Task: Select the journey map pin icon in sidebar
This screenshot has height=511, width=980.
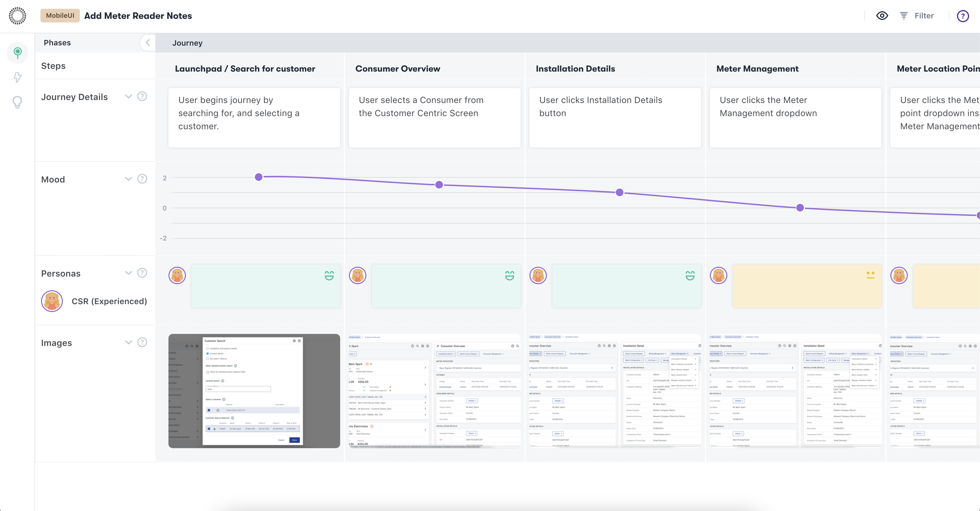Action: point(17,53)
